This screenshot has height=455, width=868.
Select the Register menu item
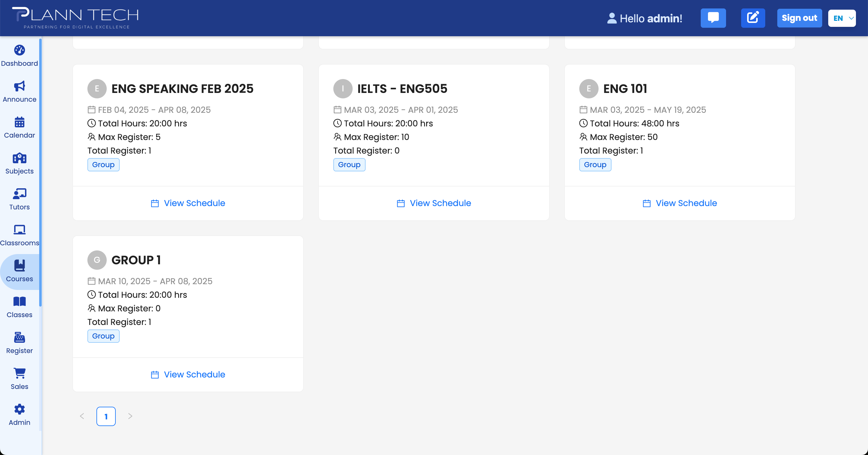point(19,343)
